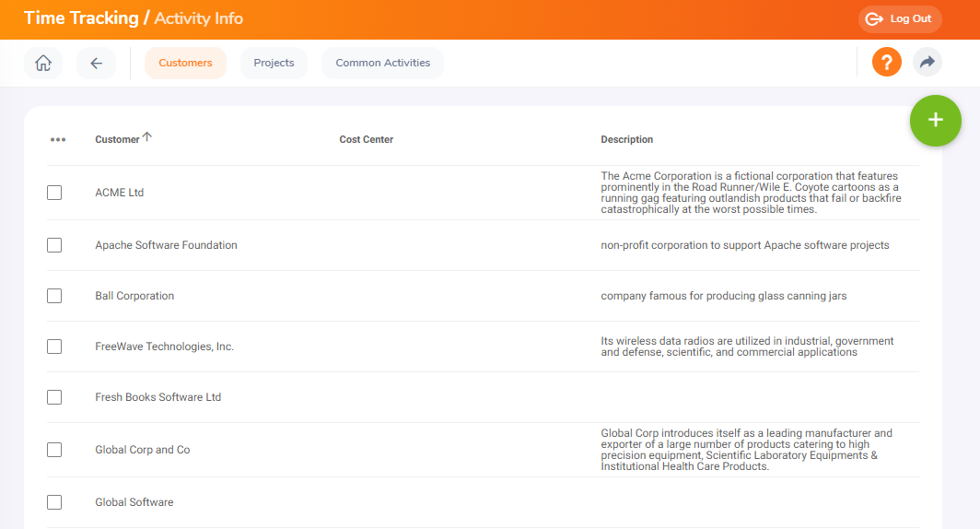Select the Ball Corporation customer name

tap(134, 296)
